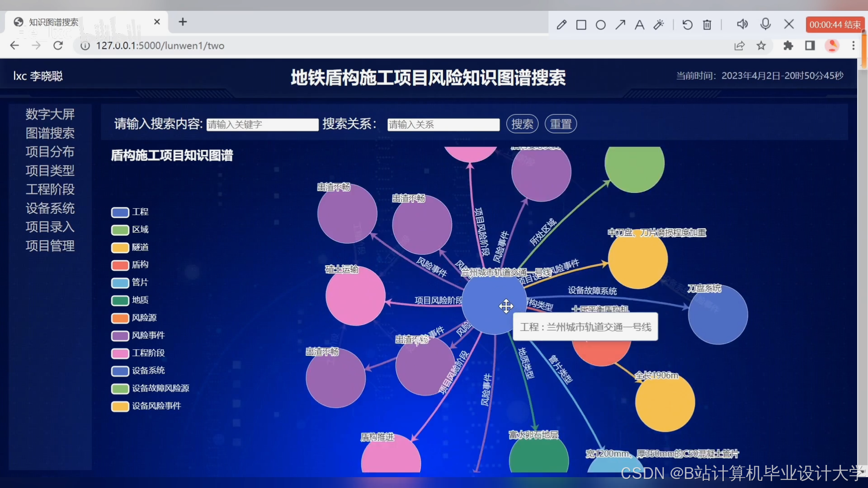Toggle the 风险事件 legend item
The width and height of the screenshot is (868, 488).
(148, 335)
